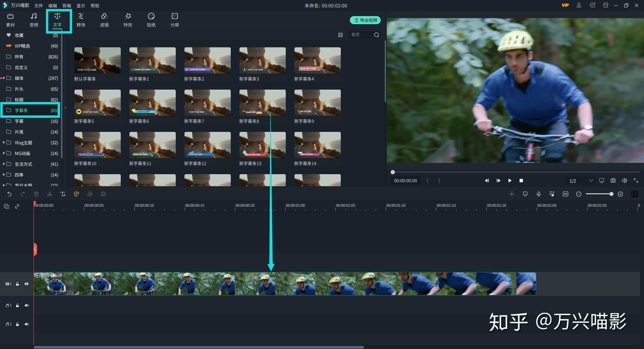This screenshot has width=644, height=349.
Task: Open the 文件 menu
Action: pos(39,6)
